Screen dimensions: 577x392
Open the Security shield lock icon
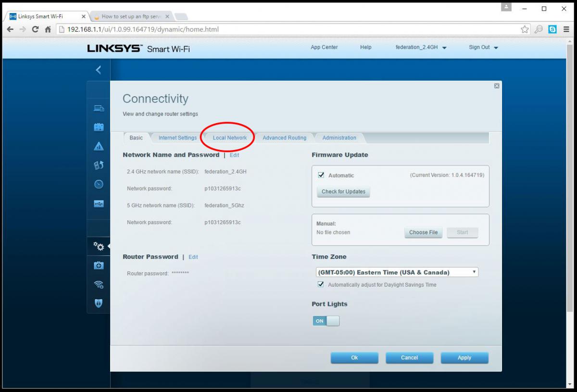click(99, 303)
